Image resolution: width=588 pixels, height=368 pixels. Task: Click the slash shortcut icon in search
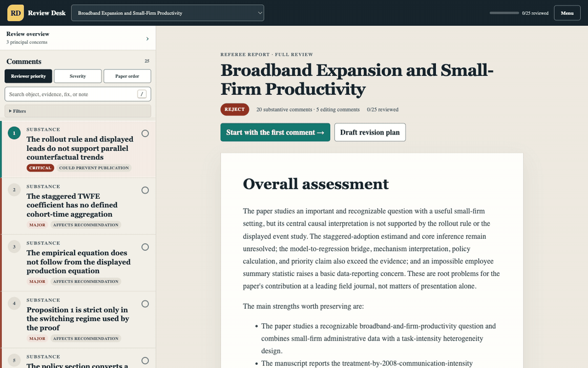click(142, 94)
